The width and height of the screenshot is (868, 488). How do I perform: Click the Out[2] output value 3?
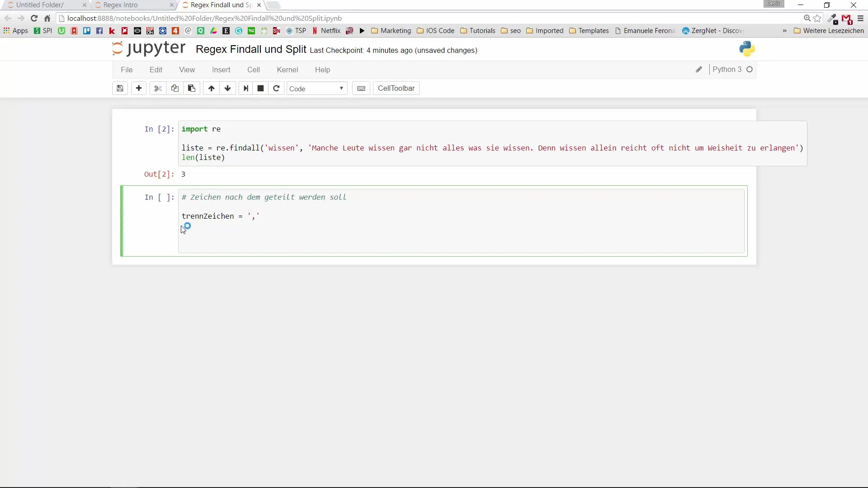tap(183, 174)
